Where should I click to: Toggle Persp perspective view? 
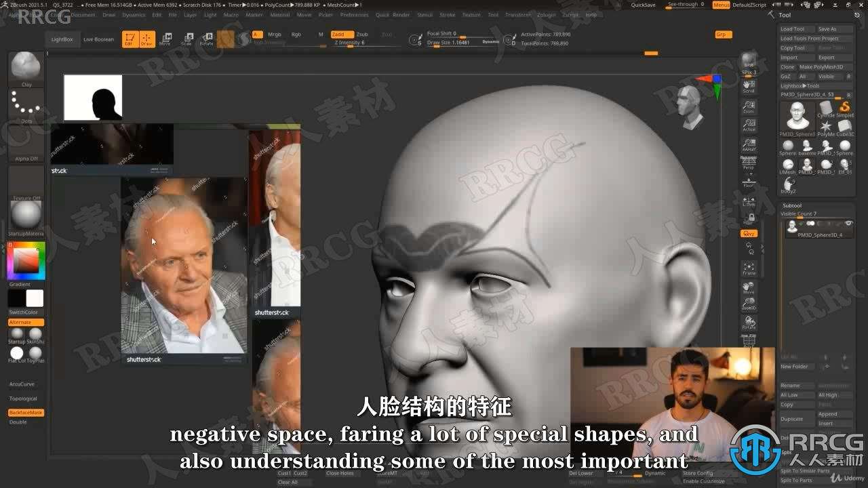coord(749,163)
